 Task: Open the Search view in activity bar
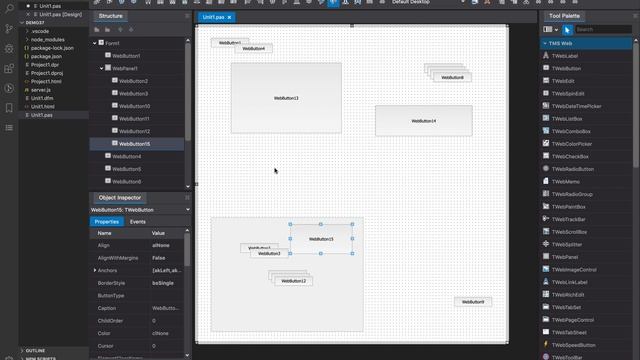pyautogui.click(x=9, y=8)
